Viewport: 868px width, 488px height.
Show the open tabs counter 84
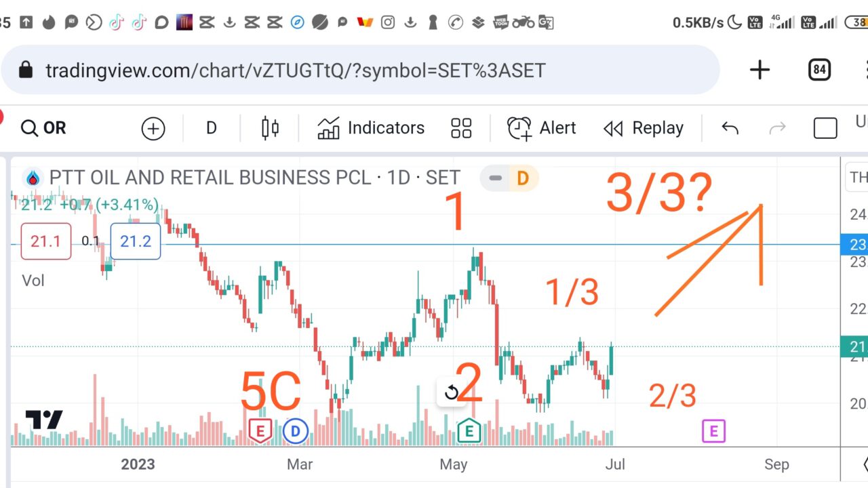pos(820,70)
